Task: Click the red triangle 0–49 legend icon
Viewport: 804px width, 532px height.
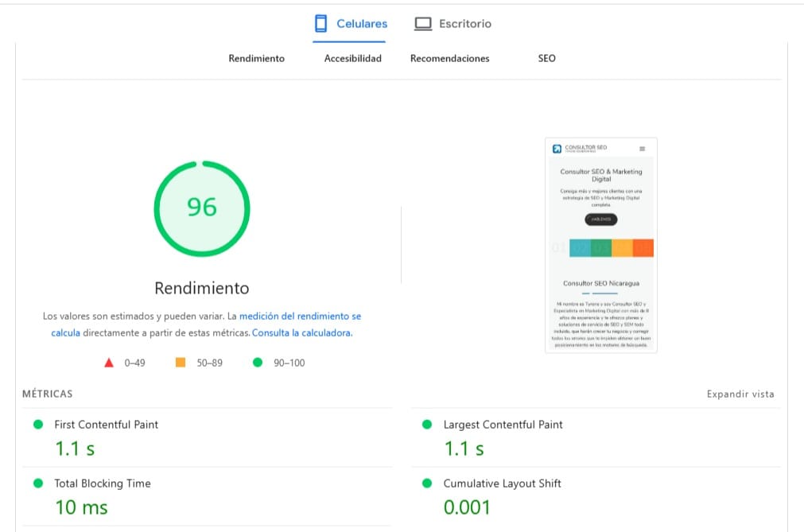Action: (x=109, y=363)
